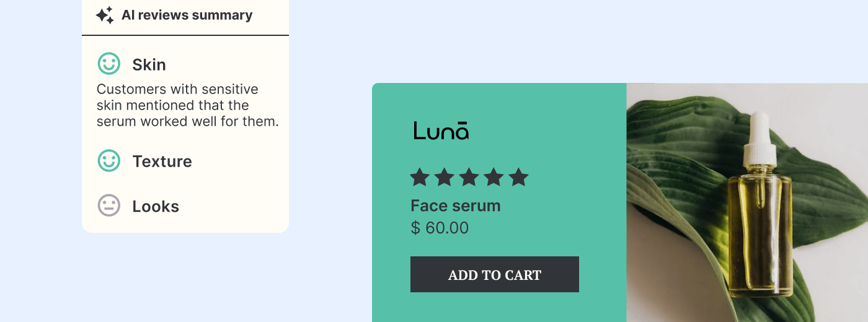Click the fifth rating star
This screenshot has width=868, height=322.
(518, 178)
